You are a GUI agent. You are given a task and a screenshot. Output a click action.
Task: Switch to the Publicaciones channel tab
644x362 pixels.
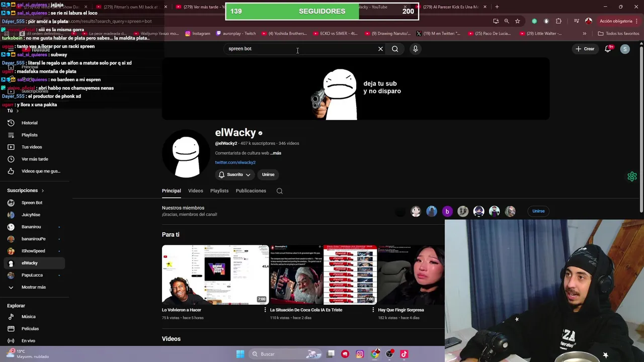tap(251, 191)
